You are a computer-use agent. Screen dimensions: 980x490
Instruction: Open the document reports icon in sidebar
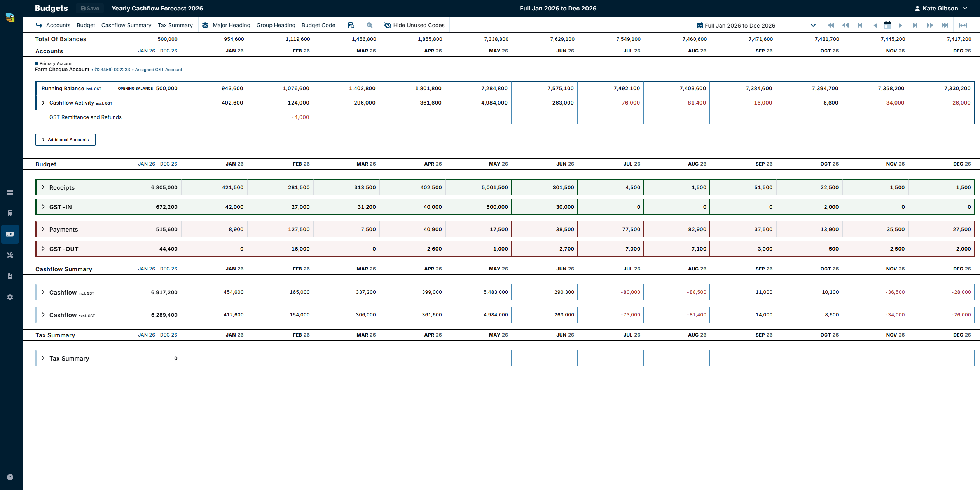[x=10, y=276]
